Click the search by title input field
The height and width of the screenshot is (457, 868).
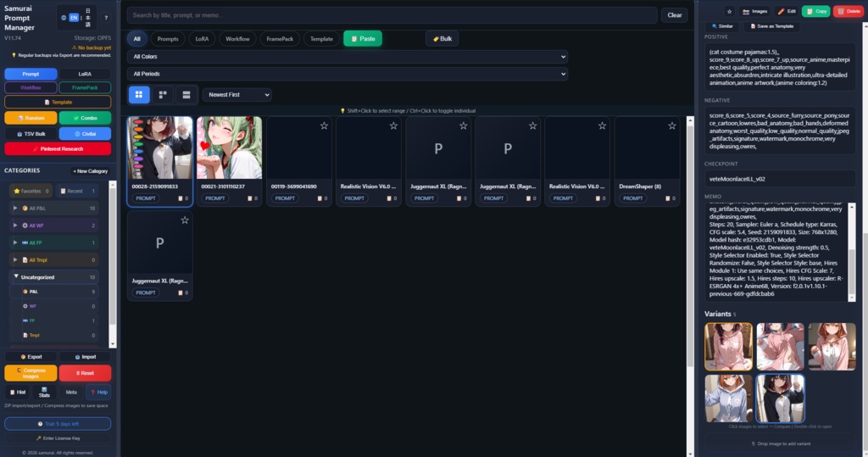coord(392,15)
